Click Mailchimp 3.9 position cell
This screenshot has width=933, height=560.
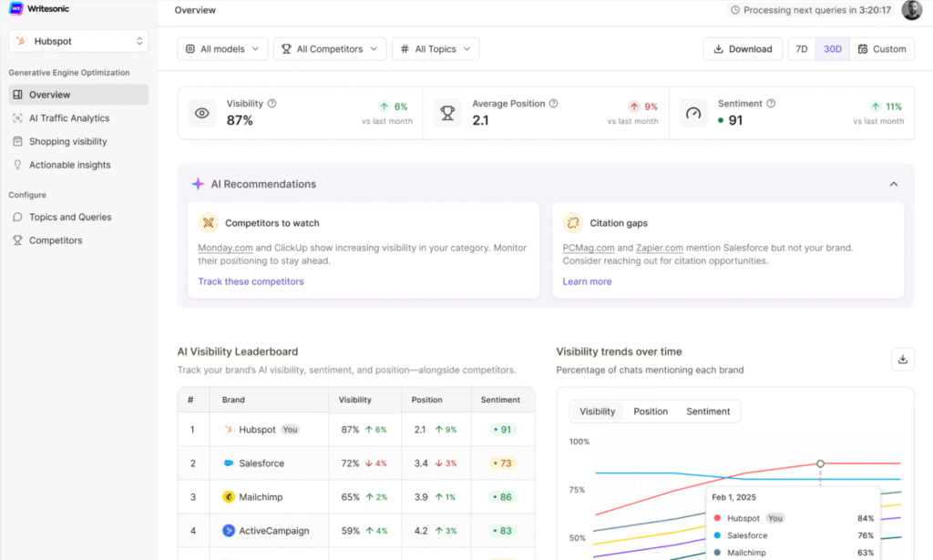436,497
